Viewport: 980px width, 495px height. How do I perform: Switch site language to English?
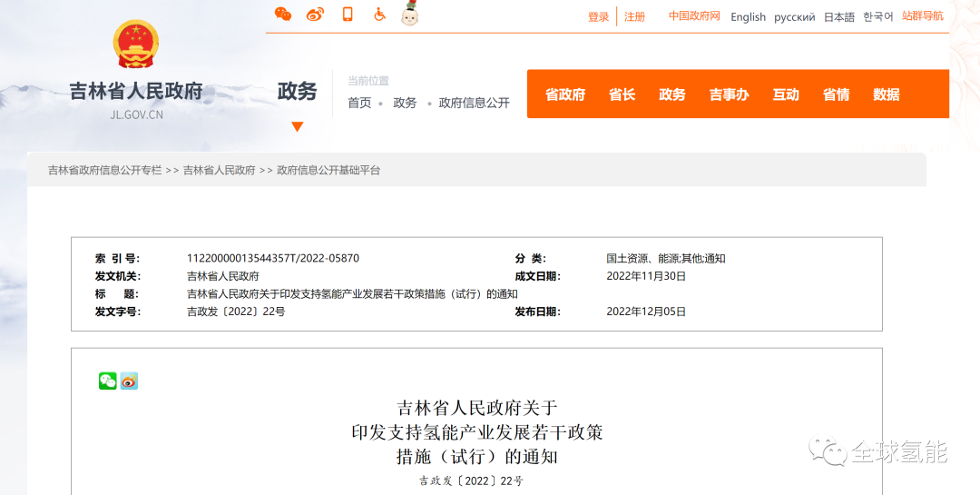coord(748,17)
